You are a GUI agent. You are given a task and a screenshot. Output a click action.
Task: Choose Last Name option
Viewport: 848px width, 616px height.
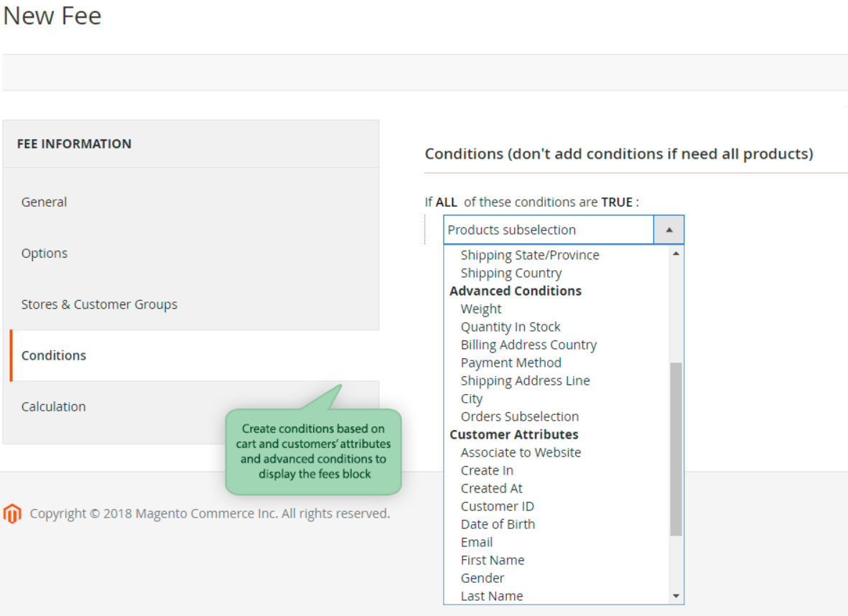click(492, 596)
